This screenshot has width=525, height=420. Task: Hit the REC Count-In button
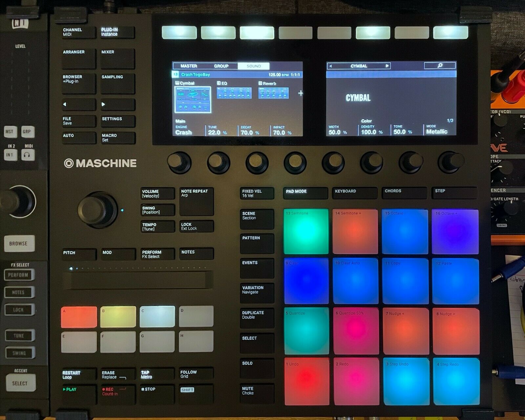[x=118, y=394]
